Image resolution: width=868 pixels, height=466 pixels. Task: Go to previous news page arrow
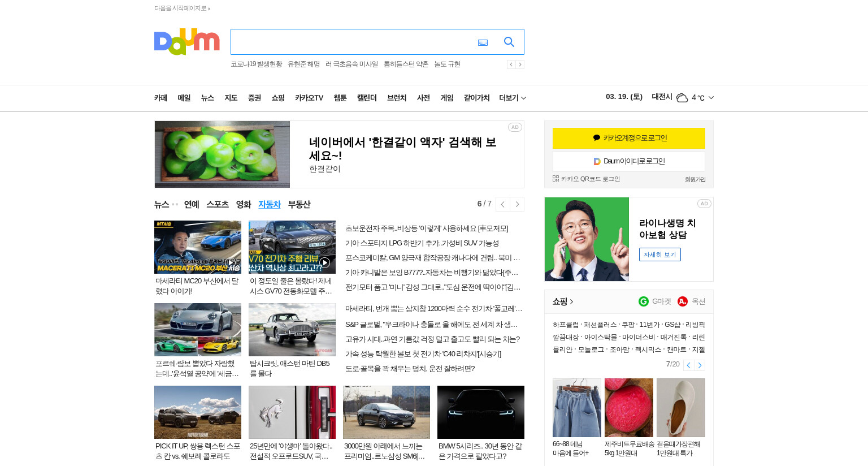(x=502, y=204)
